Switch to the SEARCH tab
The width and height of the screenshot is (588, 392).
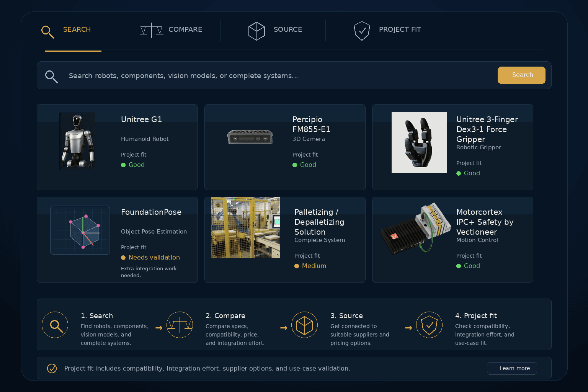pos(77,29)
